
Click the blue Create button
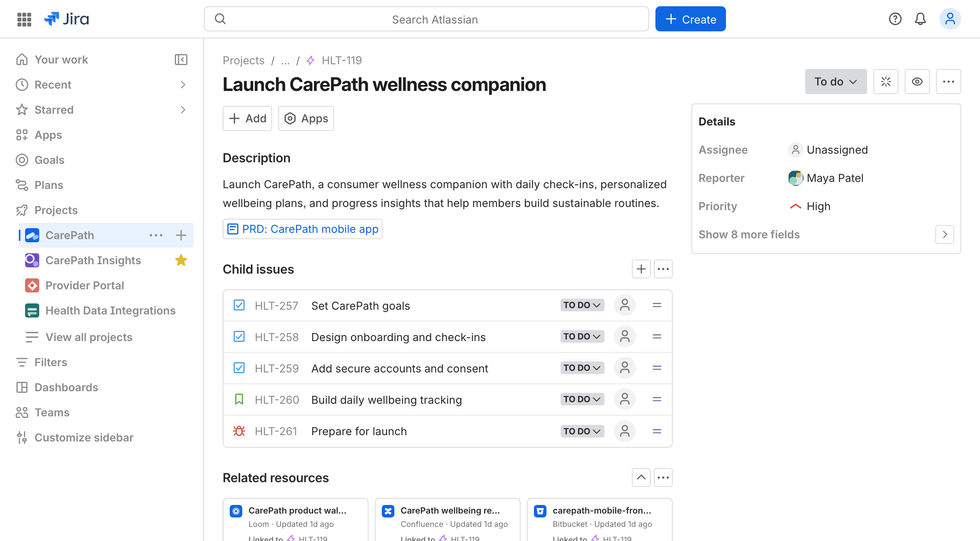[690, 19]
